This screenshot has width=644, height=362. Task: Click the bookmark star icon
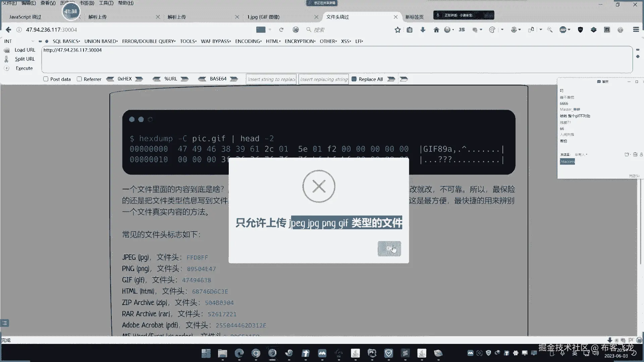point(397,30)
